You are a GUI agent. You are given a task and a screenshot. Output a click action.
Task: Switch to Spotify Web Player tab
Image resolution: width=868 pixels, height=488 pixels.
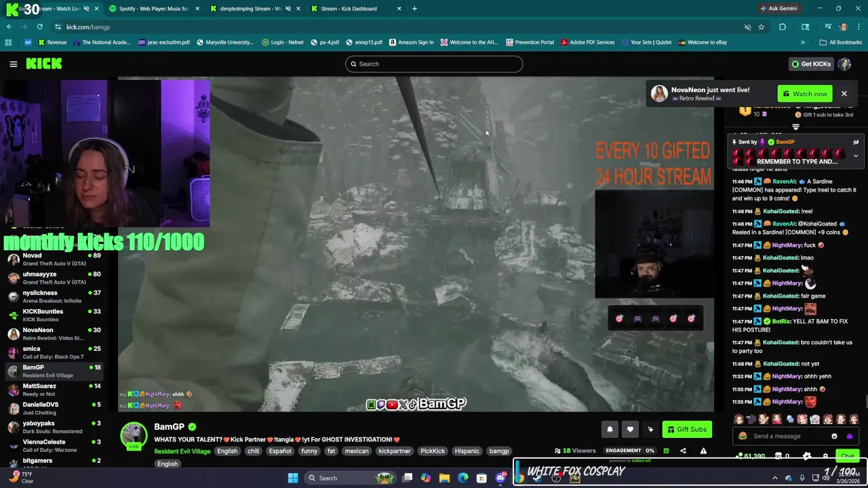tap(153, 9)
